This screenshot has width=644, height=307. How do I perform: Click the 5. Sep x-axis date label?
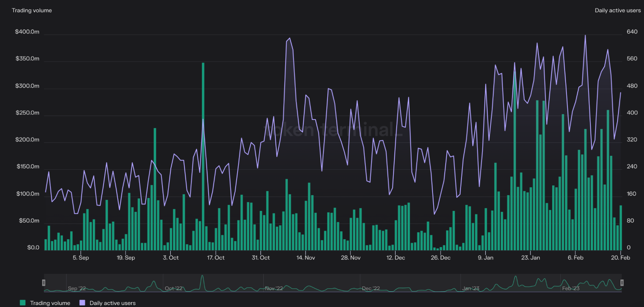click(x=81, y=258)
